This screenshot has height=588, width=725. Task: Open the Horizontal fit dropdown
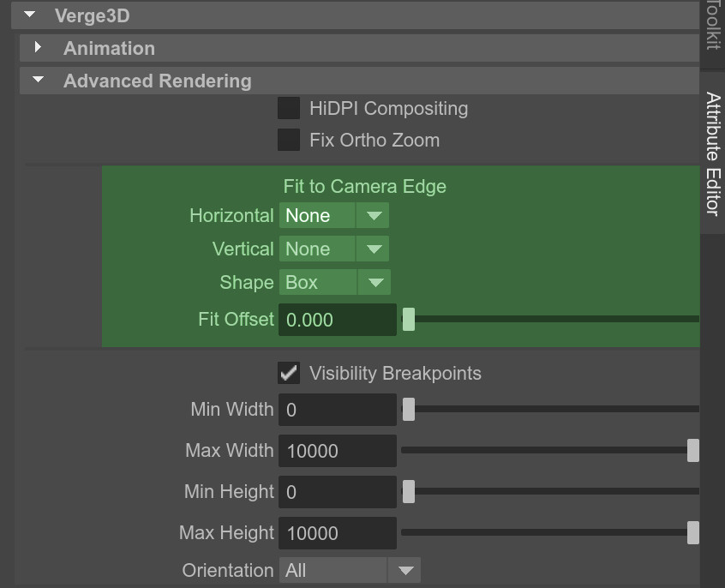click(x=334, y=216)
